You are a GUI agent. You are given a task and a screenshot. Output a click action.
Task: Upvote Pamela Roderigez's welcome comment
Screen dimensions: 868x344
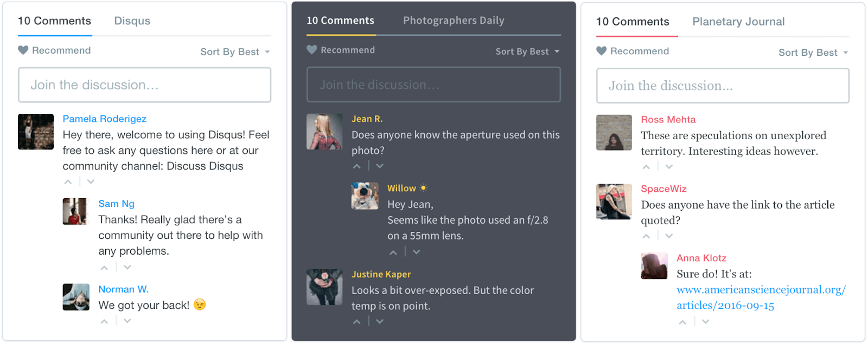click(67, 181)
